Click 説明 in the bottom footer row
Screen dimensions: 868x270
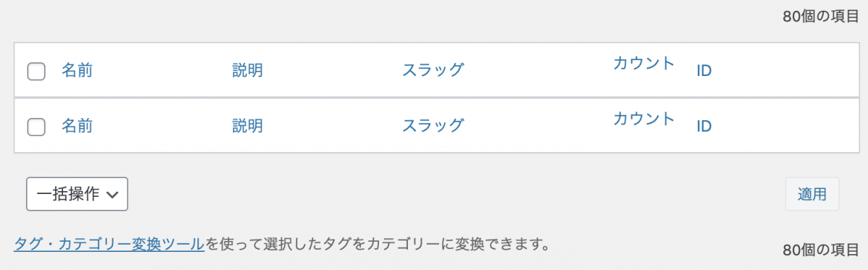pyautogui.click(x=247, y=126)
